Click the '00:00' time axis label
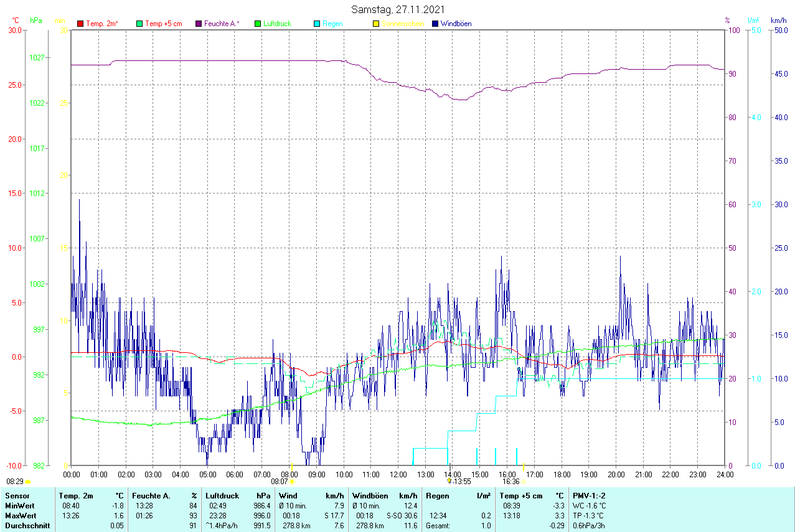This screenshot has width=795, height=532. click(x=72, y=475)
